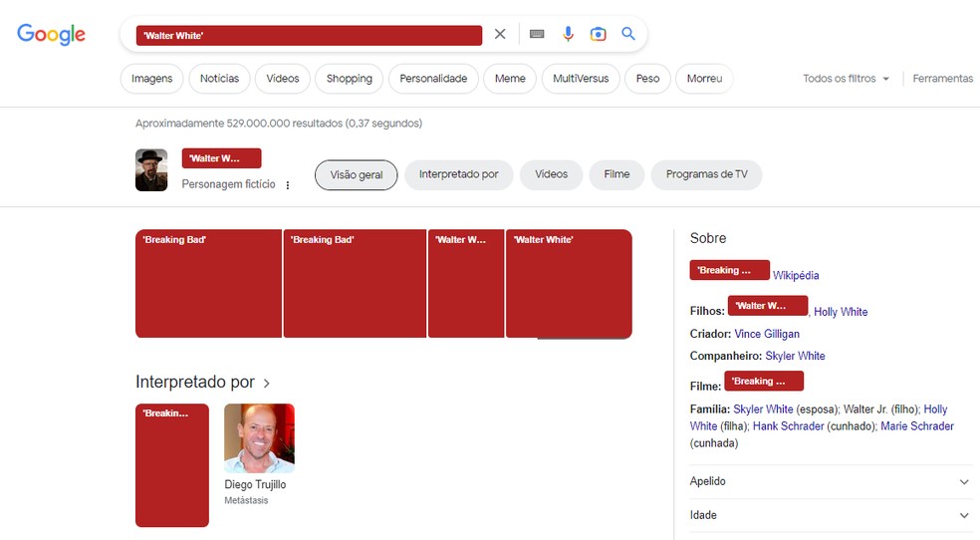The width and height of the screenshot is (980, 540).
Task: Select the Visão geral chip
Action: 357,175
